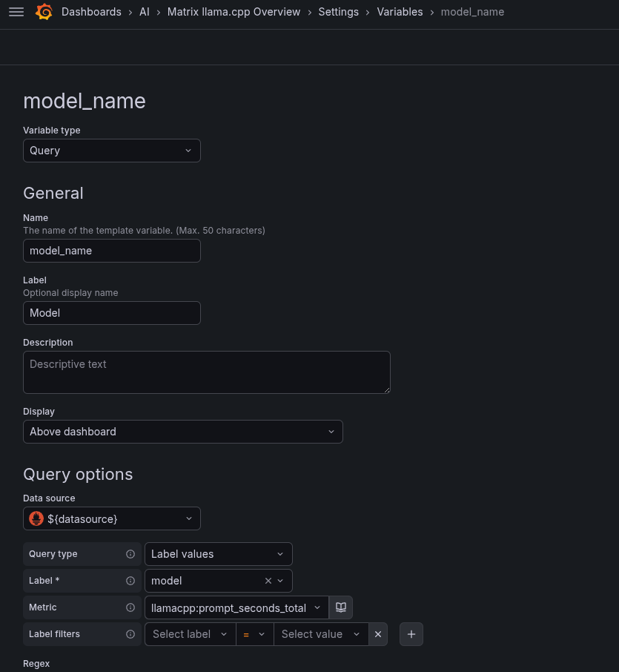Click 'Optional display name' hint text
This screenshot has height=672, width=619.
click(70, 293)
